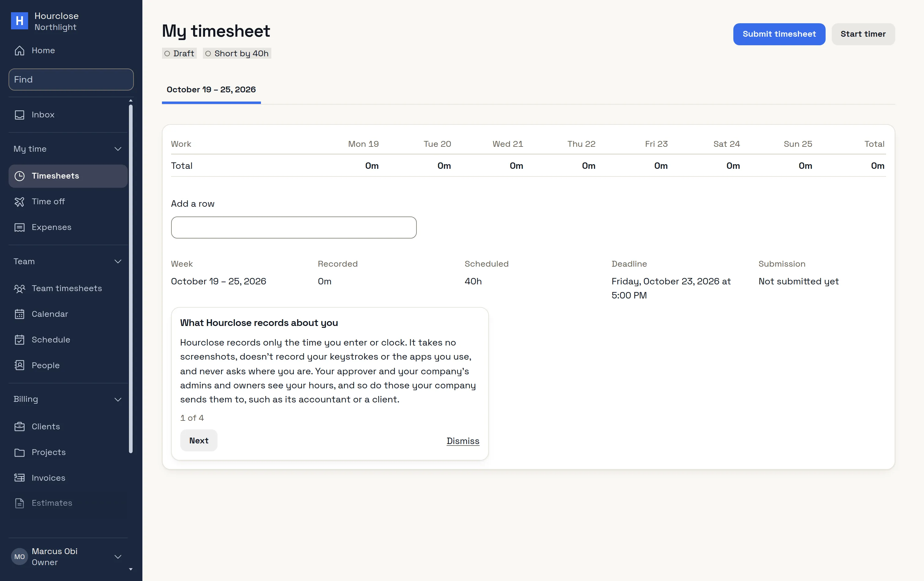The height and width of the screenshot is (581, 924).
Task: Click the Northlight workspace name
Action: [x=55, y=27]
